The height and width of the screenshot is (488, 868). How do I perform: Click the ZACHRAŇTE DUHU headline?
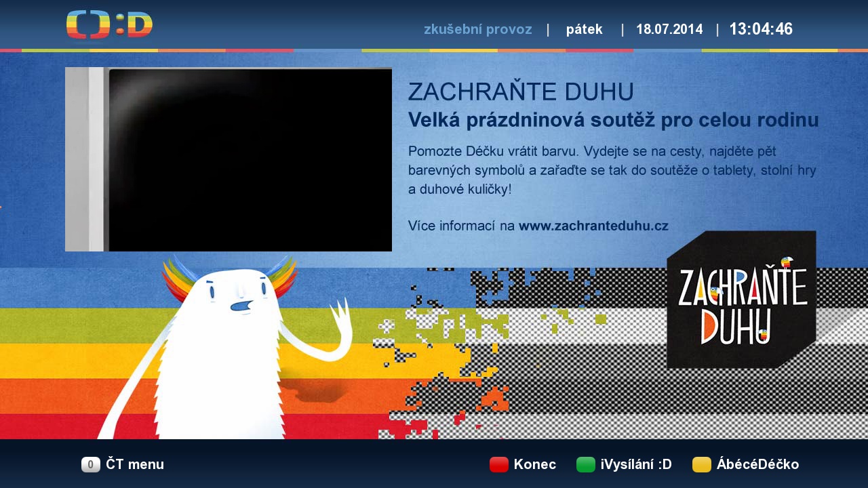coord(521,92)
